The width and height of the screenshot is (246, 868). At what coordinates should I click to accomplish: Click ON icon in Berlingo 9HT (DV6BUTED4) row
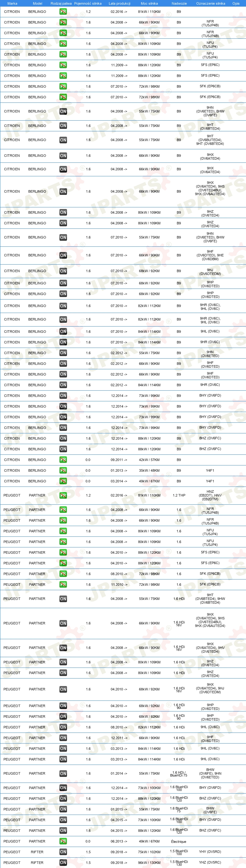pos(63,140)
